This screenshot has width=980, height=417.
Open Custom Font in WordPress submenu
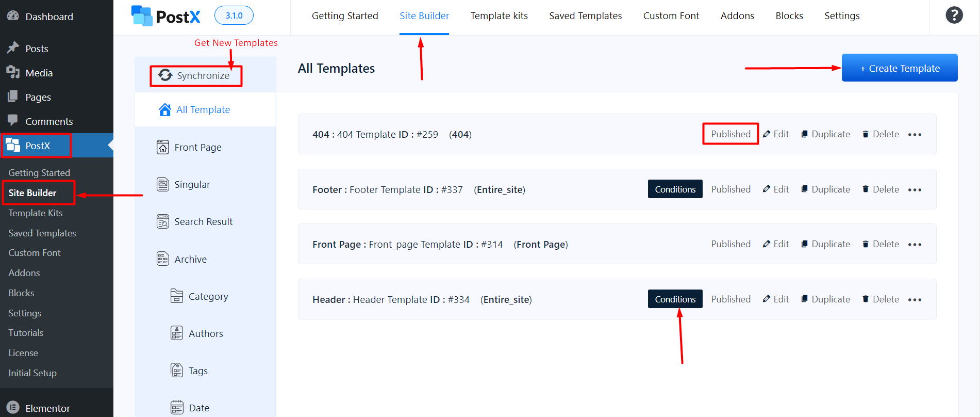click(35, 253)
